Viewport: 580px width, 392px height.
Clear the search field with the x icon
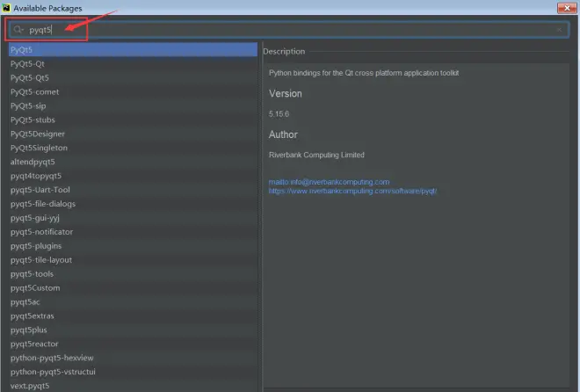point(559,30)
